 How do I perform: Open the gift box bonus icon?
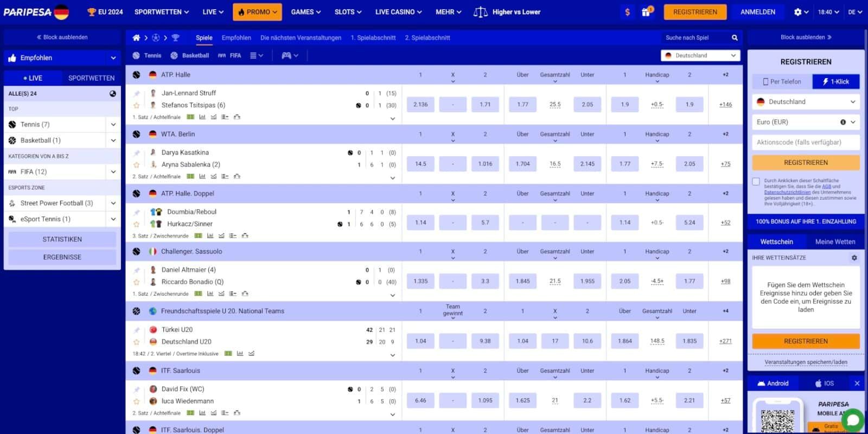[x=646, y=12]
